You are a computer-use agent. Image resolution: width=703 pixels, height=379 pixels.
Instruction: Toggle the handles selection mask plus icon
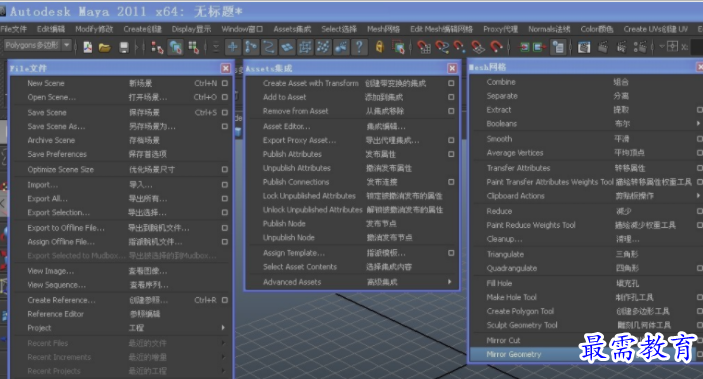[x=233, y=47]
